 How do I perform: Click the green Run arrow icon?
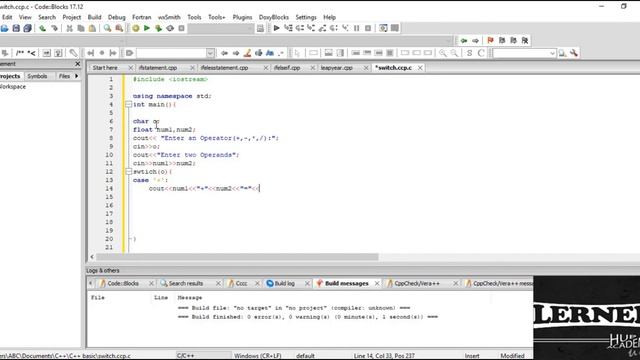pos(147,28)
